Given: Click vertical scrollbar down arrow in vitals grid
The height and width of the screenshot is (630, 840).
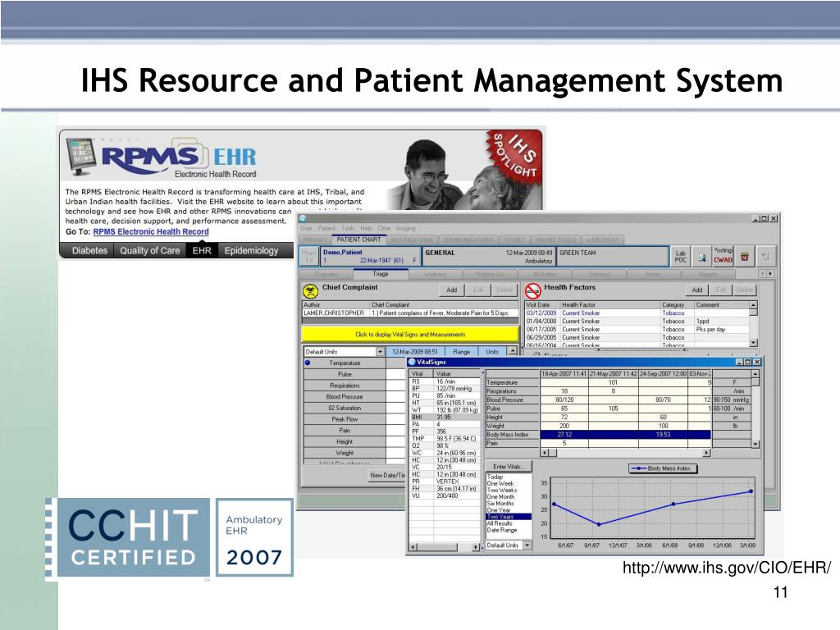Looking at the screenshot, I should (x=756, y=444).
